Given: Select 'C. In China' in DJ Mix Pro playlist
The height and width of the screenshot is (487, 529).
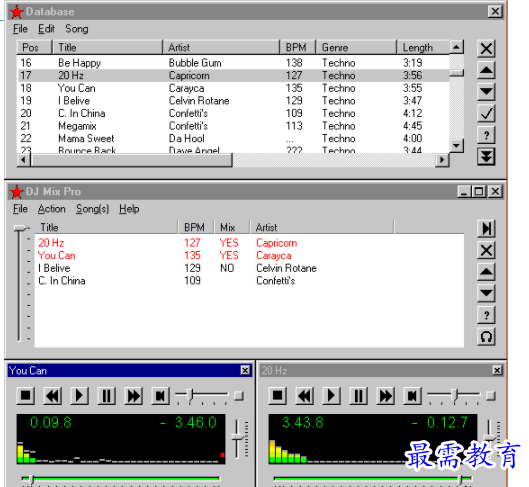Looking at the screenshot, I should tap(249, 281).
